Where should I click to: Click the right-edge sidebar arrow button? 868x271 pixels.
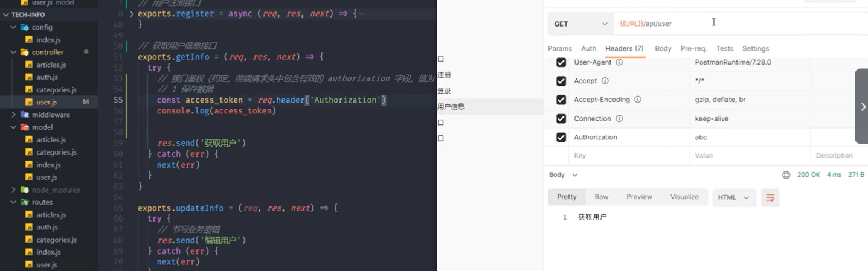pos(861,106)
